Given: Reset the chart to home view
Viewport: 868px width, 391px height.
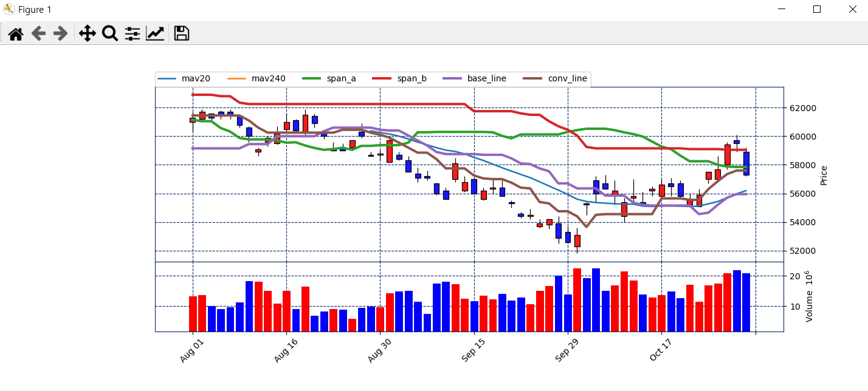Looking at the screenshot, I should [16, 33].
